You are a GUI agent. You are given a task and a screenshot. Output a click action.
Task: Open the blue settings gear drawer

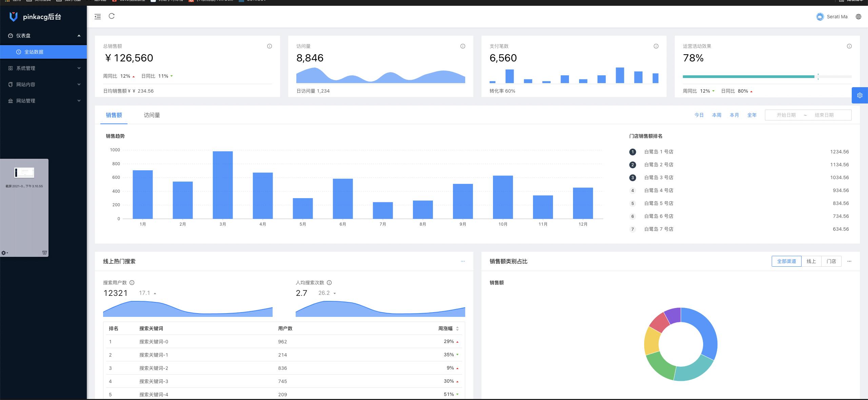pos(860,95)
